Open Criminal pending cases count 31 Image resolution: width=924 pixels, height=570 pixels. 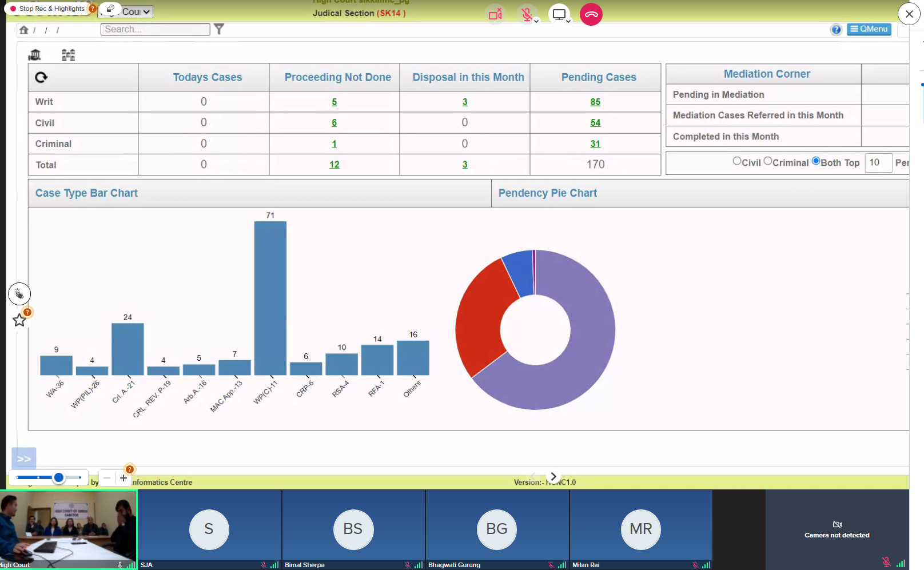595,144
